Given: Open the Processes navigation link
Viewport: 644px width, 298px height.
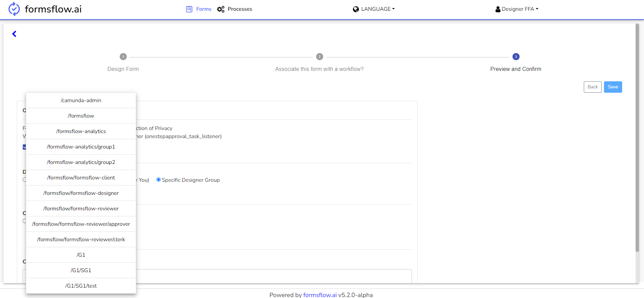Looking at the screenshot, I should pyautogui.click(x=240, y=9).
